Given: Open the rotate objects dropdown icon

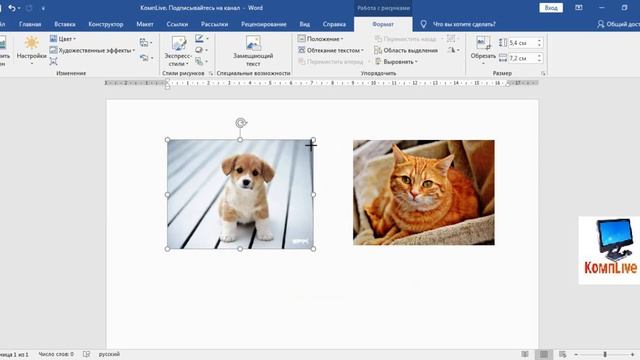Looking at the screenshot, I should (453, 50).
